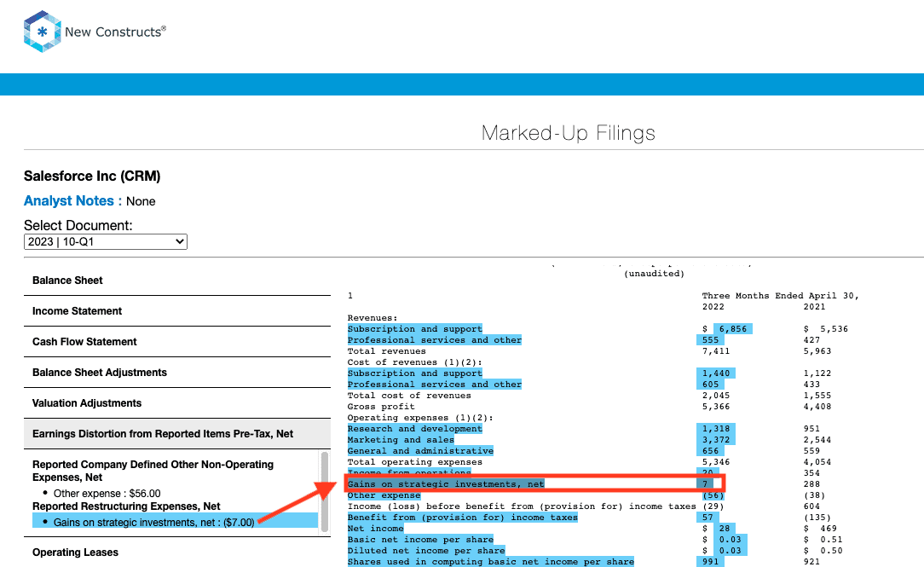Open the Select Document dropdown
The height and width of the screenshot is (567, 924).
tap(106, 241)
